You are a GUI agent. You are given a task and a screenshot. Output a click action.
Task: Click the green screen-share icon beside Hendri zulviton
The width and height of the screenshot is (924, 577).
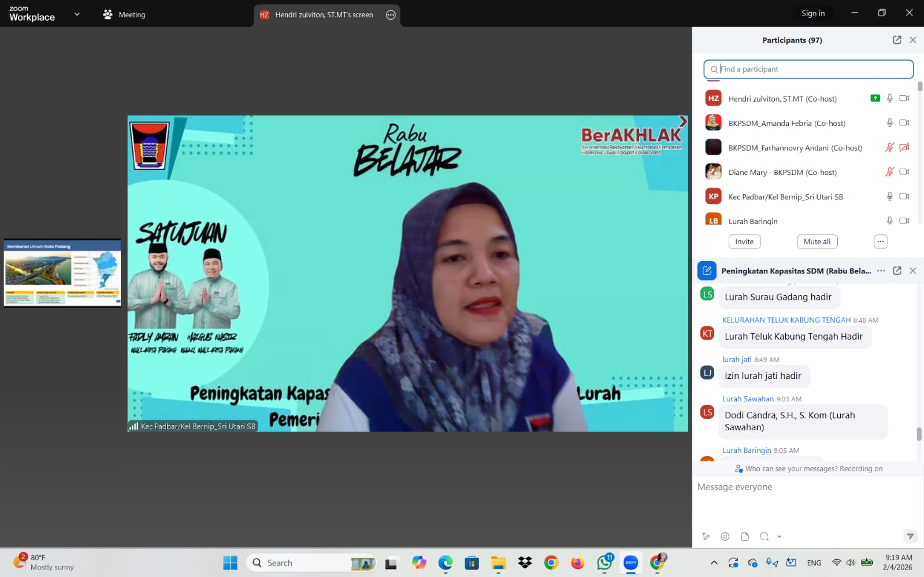click(875, 98)
